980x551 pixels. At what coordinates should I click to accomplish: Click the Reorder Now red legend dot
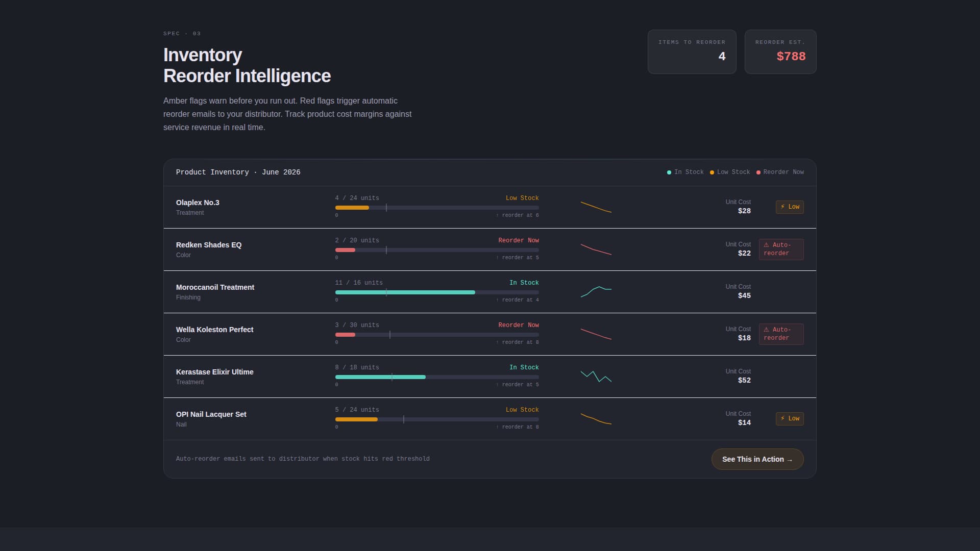[758, 172]
